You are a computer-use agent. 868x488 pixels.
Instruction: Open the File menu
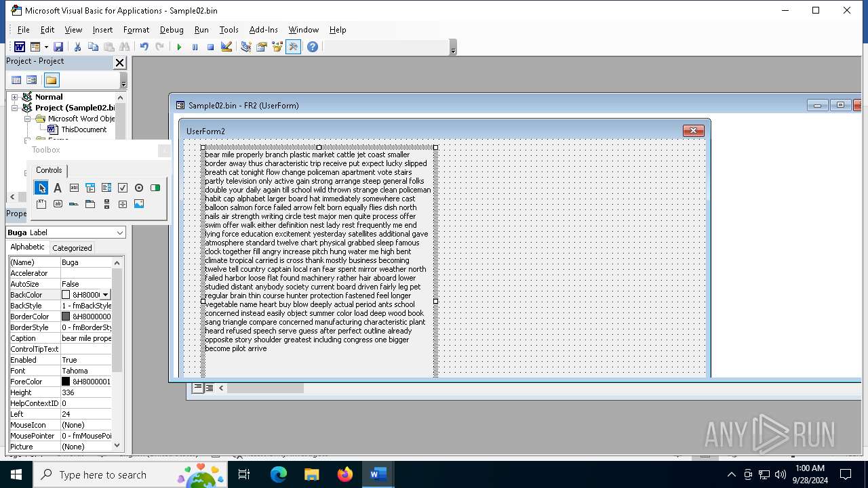click(x=23, y=30)
